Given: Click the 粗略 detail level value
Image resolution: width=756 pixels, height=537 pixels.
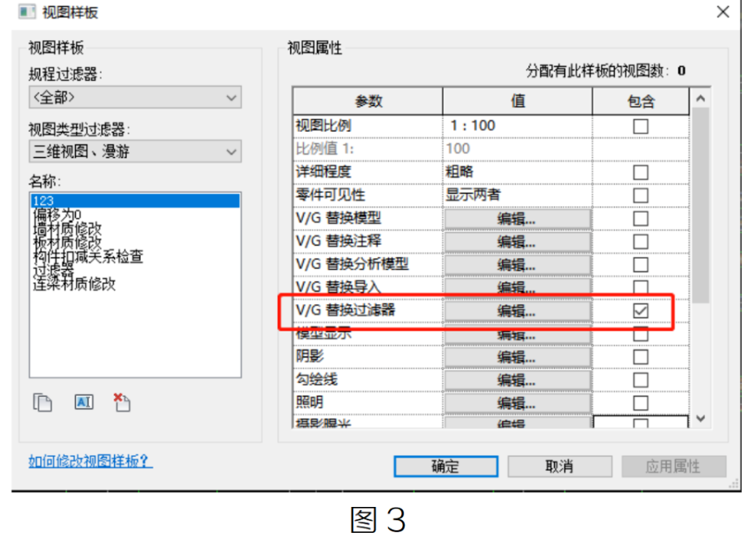Looking at the screenshot, I should click(x=517, y=172).
